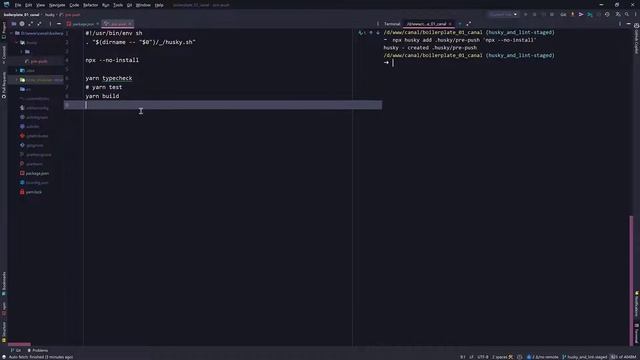This screenshot has width=640, height=360.
Task: Open the Structure sidebar tab
Action: coord(4,331)
